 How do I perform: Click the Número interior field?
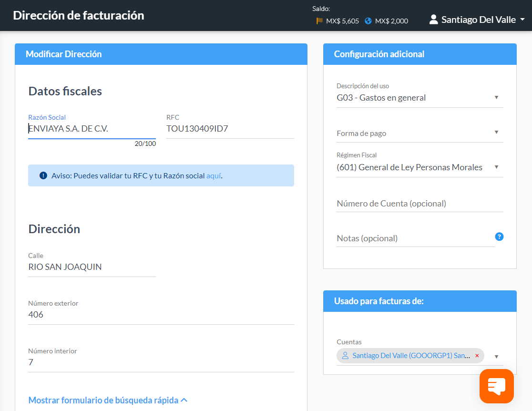[161, 362]
